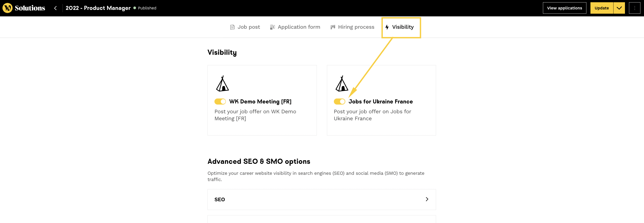Go back using the left chevron arrow
The image size is (644, 223).
coord(56,8)
